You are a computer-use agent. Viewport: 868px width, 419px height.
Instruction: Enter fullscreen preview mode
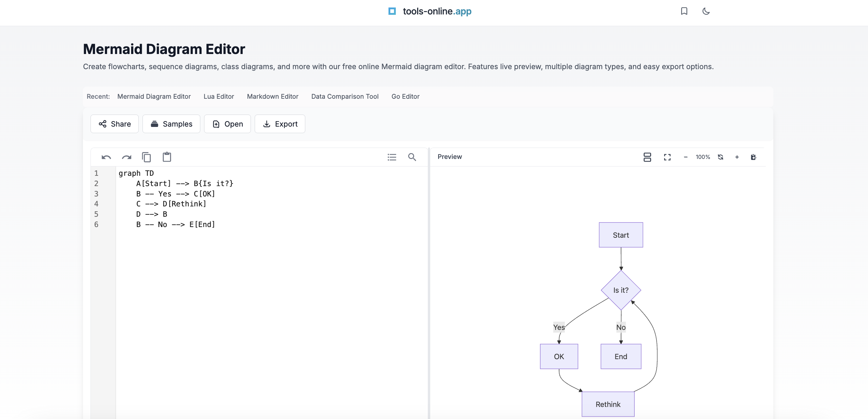pyautogui.click(x=667, y=157)
